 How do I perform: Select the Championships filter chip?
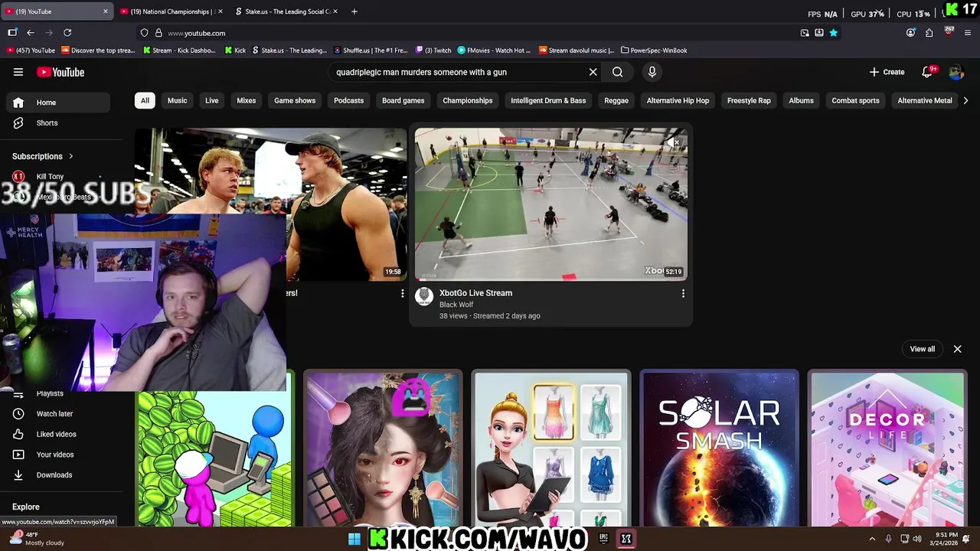[x=468, y=100]
